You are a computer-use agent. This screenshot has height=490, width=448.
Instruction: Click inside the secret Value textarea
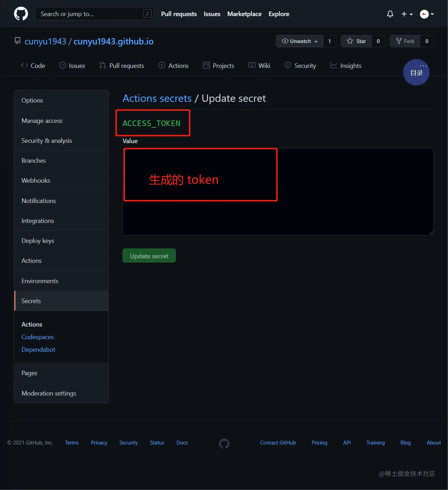tap(278, 192)
